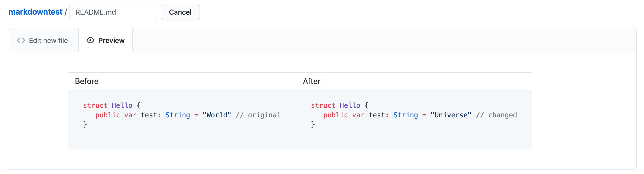Click the closing brace in Before code
644x174 pixels.
tap(85, 124)
